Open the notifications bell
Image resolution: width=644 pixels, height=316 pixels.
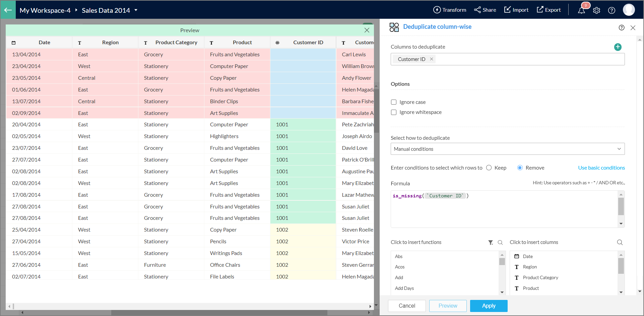581,10
